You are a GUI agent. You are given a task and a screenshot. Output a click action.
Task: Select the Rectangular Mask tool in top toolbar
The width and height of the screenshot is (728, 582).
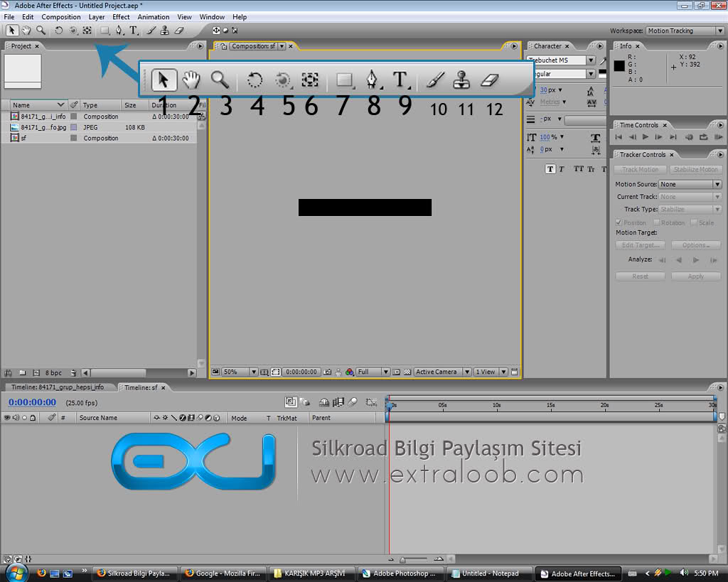pos(105,31)
